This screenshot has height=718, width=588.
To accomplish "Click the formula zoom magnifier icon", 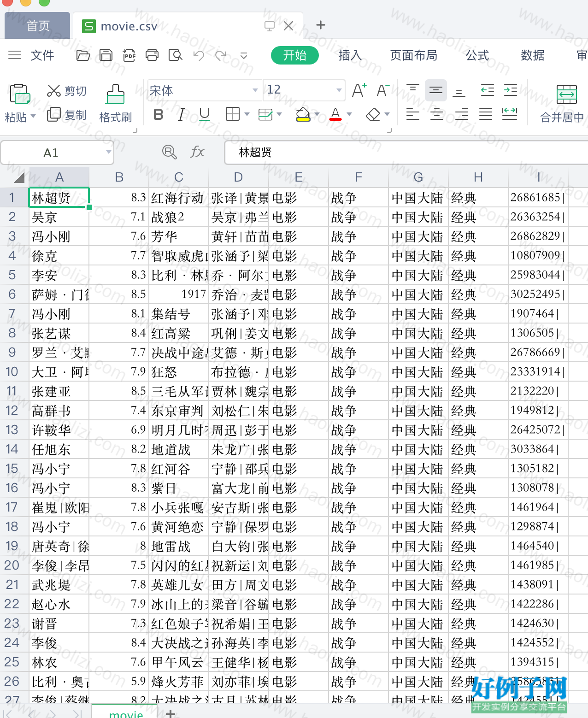I will [x=169, y=152].
